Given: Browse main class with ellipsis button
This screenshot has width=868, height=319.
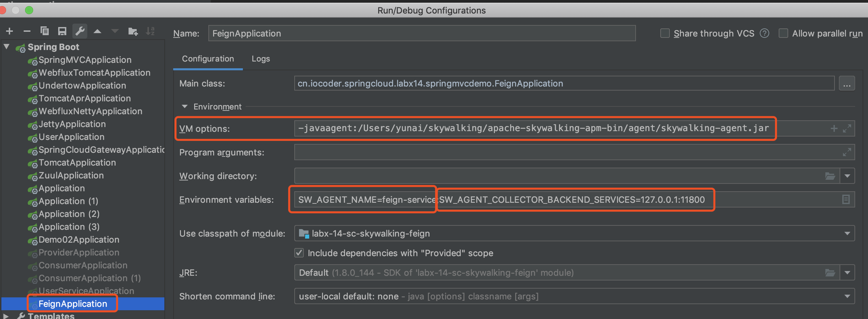Looking at the screenshot, I should pyautogui.click(x=847, y=83).
